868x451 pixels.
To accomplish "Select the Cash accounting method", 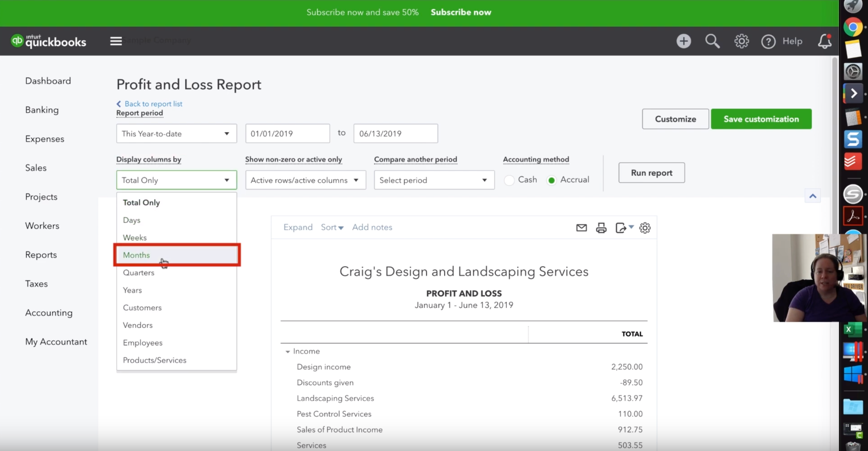I will [509, 180].
